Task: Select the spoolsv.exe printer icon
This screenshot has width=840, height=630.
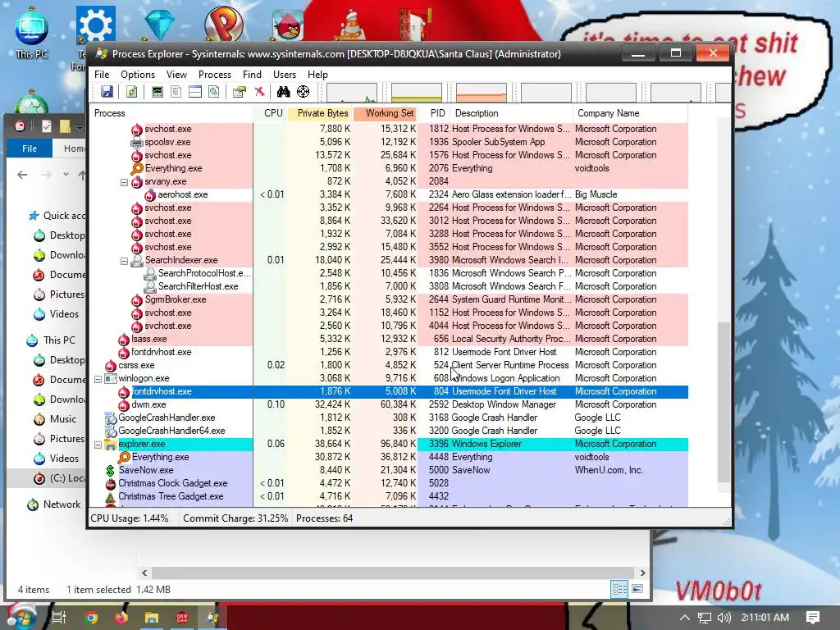Action: point(137,142)
